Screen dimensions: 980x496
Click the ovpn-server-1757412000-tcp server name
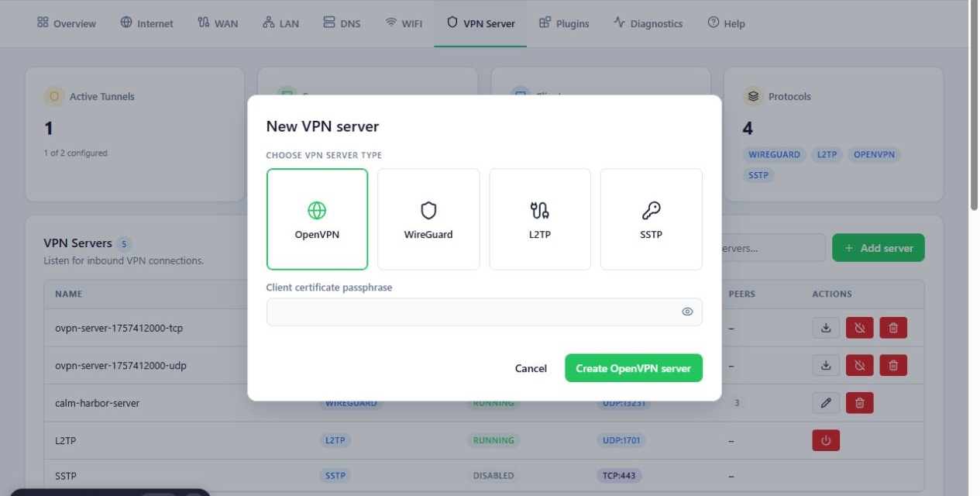pos(119,328)
